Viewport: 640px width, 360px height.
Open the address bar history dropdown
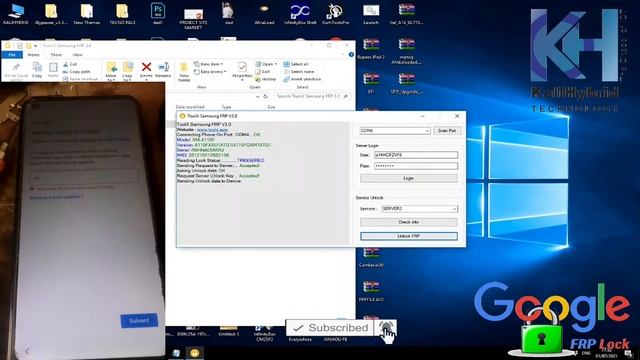pos(258,97)
